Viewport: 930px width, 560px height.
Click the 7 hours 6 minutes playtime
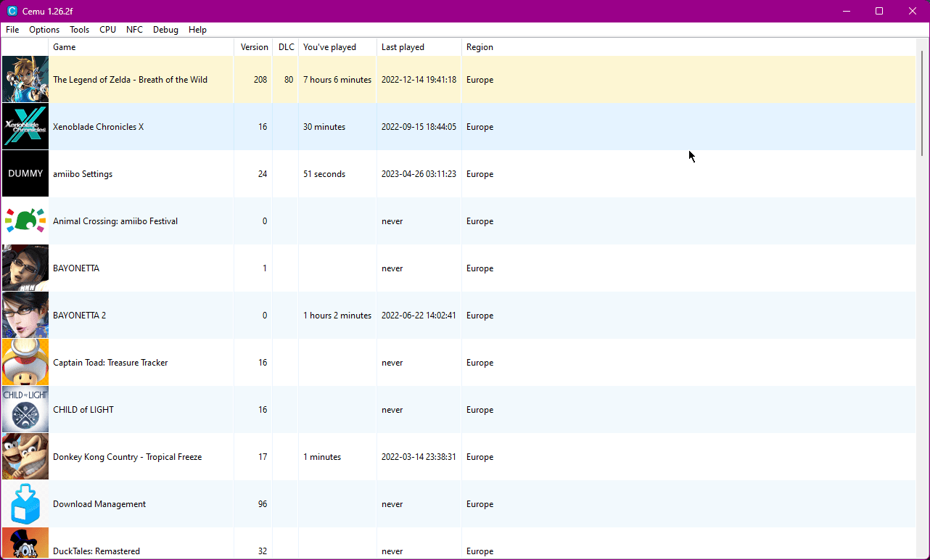[x=337, y=80]
